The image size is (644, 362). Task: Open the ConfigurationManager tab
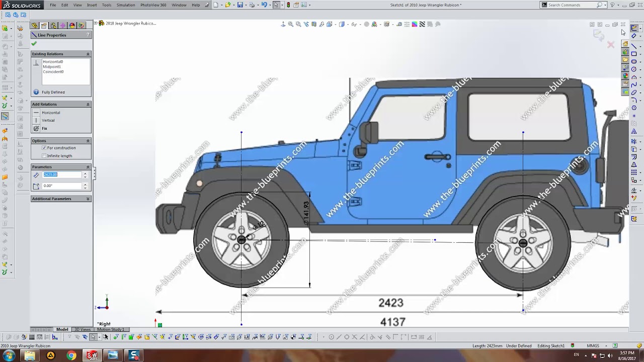click(x=53, y=25)
